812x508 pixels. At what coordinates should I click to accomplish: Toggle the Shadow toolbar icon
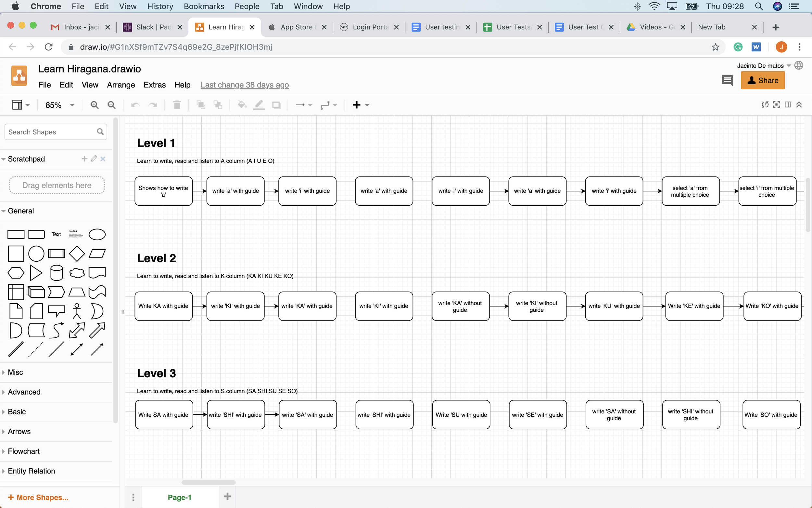coord(276,105)
